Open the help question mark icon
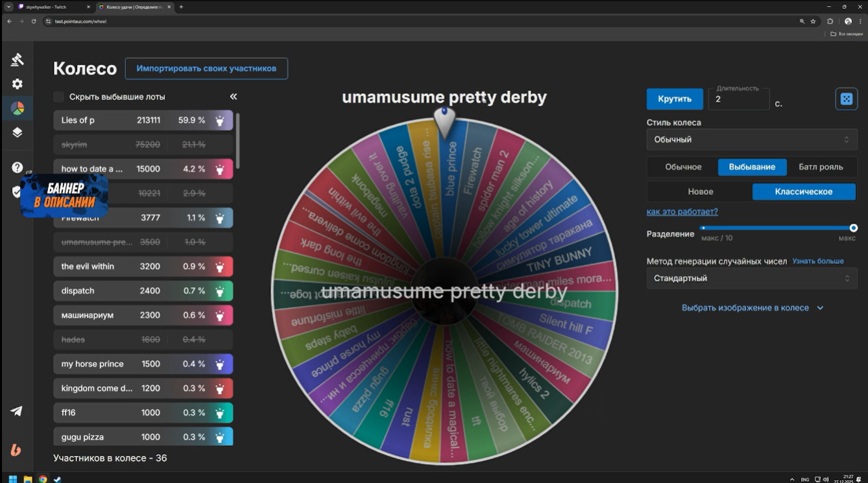Screen dimensions: 868x483 click(x=18, y=167)
